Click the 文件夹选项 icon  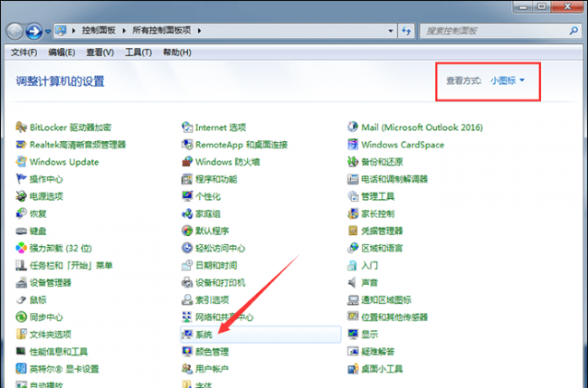pos(21,334)
